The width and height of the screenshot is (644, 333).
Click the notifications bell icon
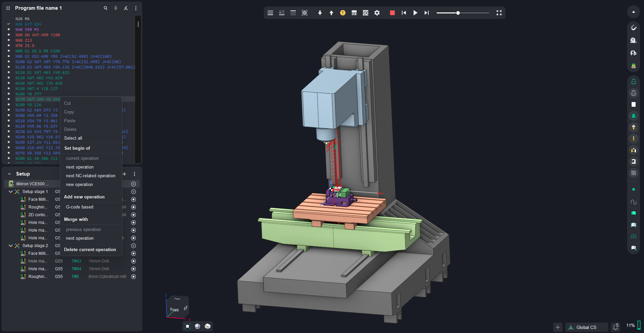click(615, 327)
